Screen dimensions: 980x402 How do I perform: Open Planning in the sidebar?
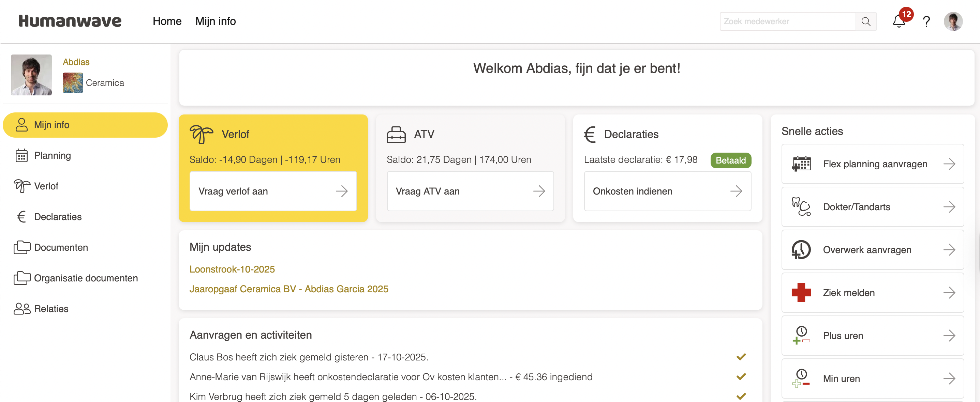click(53, 155)
